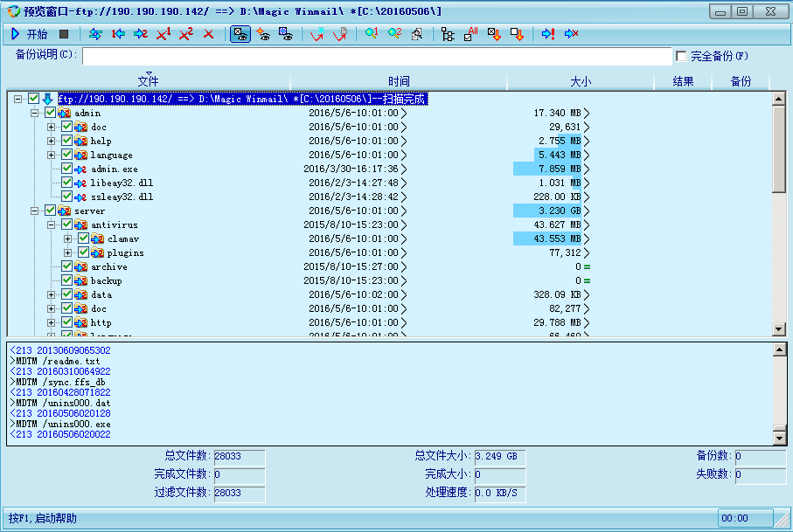Uncheck the admin.exe file checkbox
The image size is (793, 532).
(66, 169)
